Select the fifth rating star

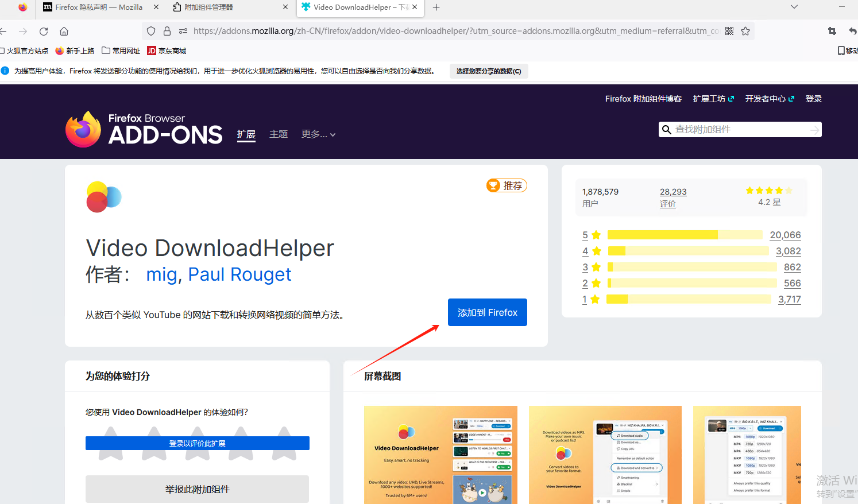point(284,443)
